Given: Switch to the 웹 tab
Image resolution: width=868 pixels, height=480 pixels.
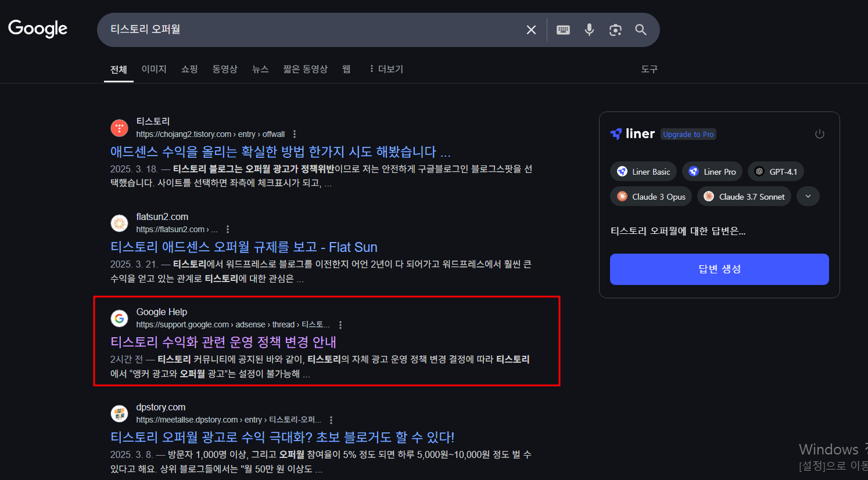Looking at the screenshot, I should click(x=346, y=69).
